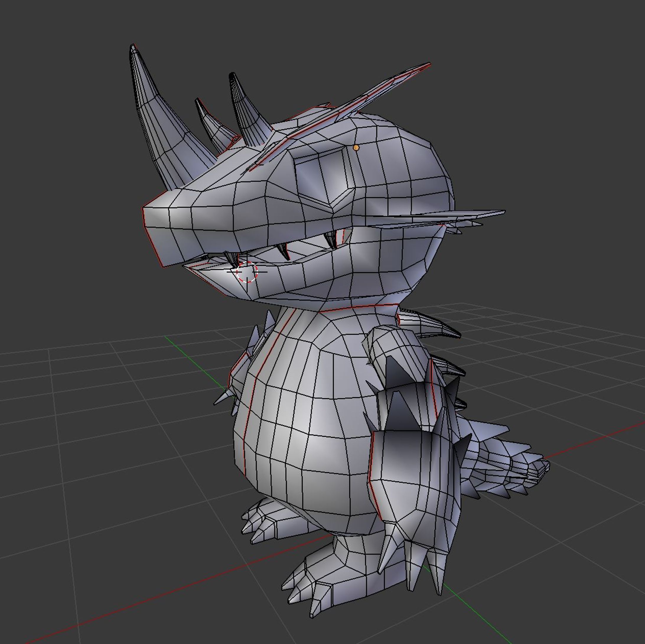
Task: Click the orange origin point on the head
Action: pos(356,148)
